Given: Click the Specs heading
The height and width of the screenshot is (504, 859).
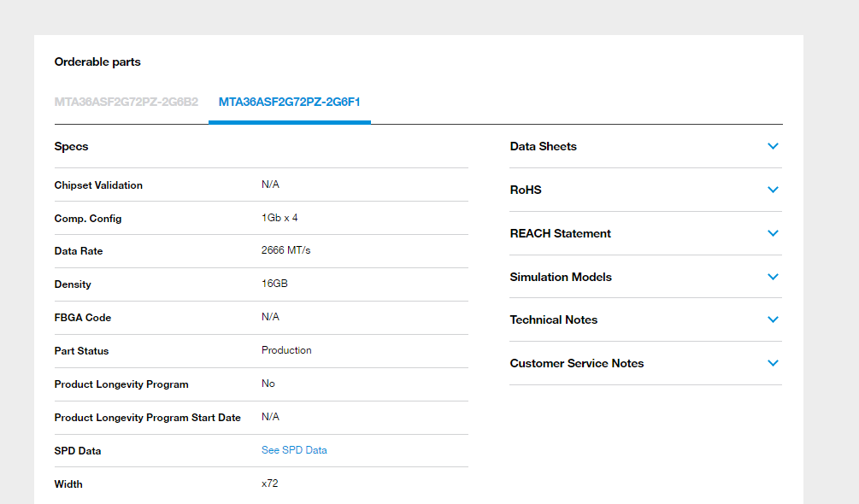Looking at the screenshot, I should [71, 147].
